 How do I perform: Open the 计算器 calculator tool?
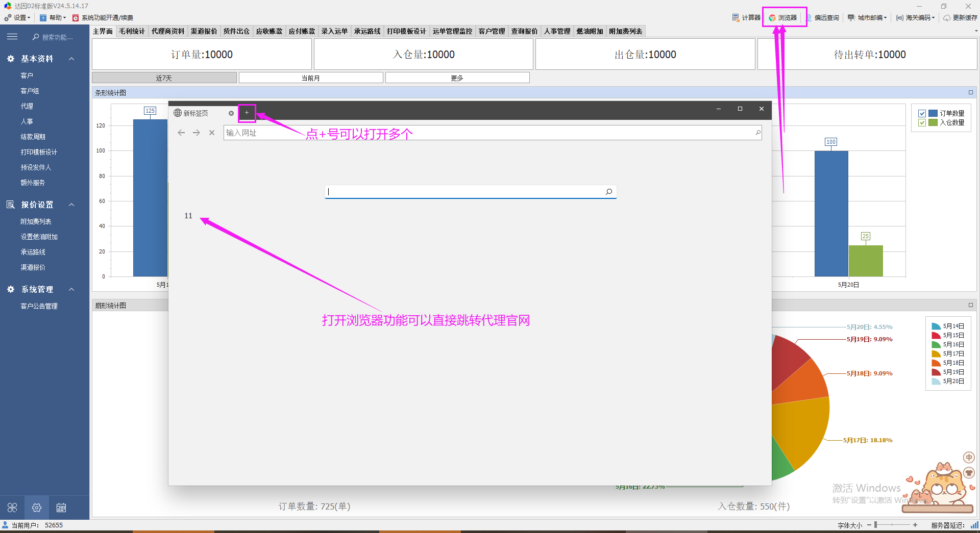tap(746, 18)
